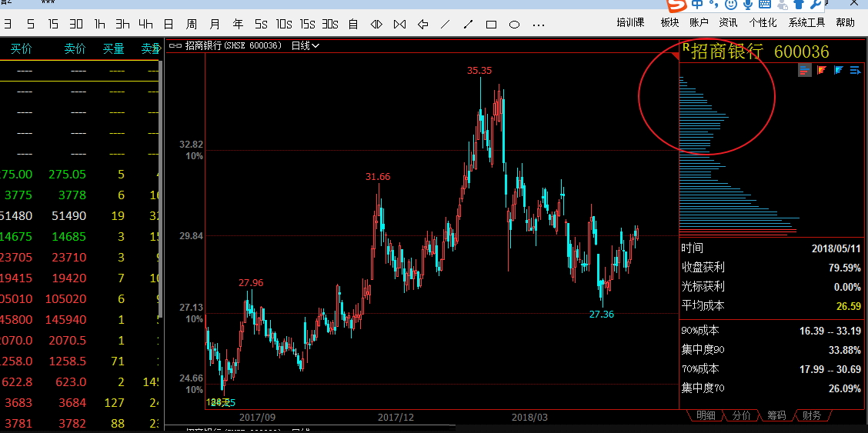Click the horizontal compress chart icon
The height and width of the screenshot is (433, 868).
click(x=399, y=24)
